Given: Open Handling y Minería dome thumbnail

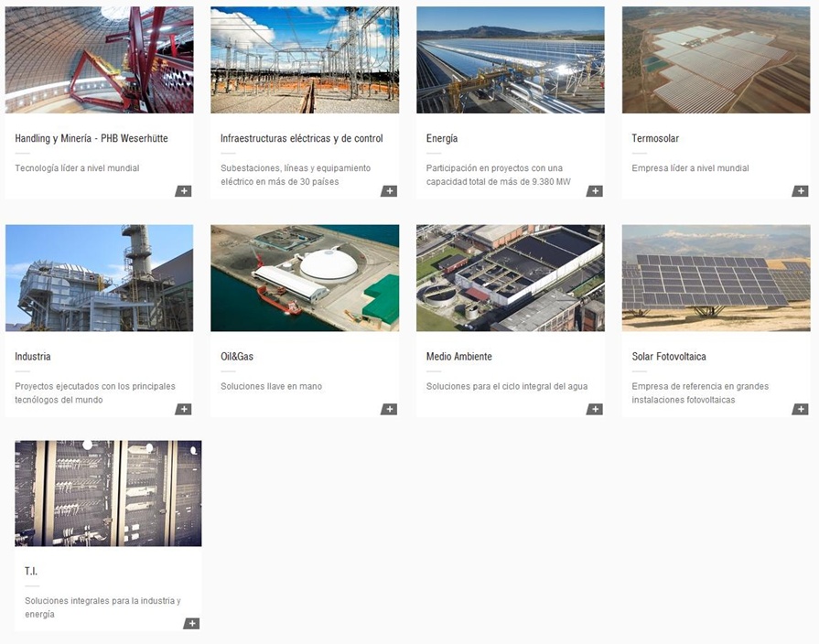Looking at the screenshot, I should point(99,59).
